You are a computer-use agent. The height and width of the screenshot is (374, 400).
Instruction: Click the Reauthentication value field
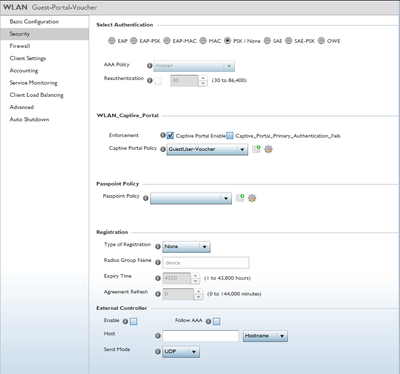tap(185, 81)
